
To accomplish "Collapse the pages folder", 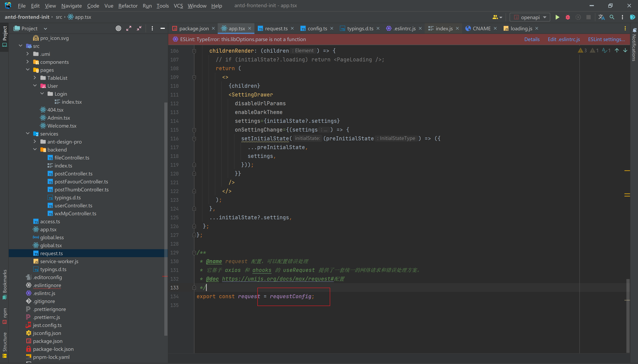I will 28,70.
